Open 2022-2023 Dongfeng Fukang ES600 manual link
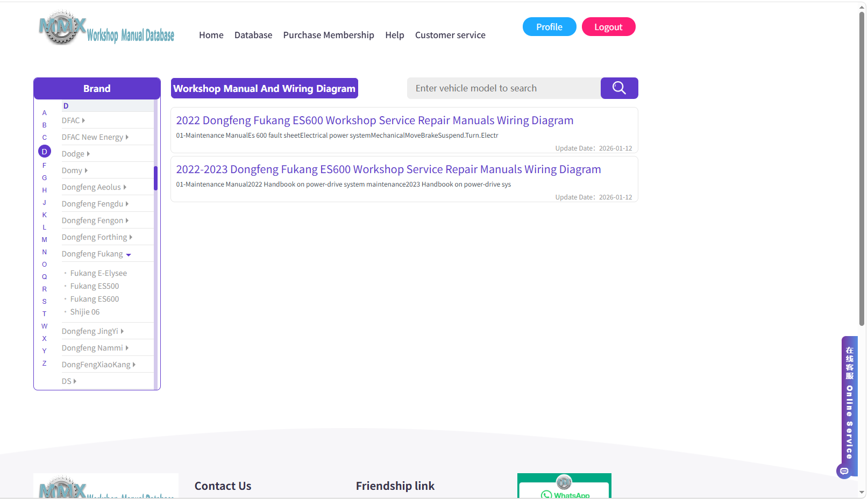This screenshot has height=499, width=868. pos(389,169)
